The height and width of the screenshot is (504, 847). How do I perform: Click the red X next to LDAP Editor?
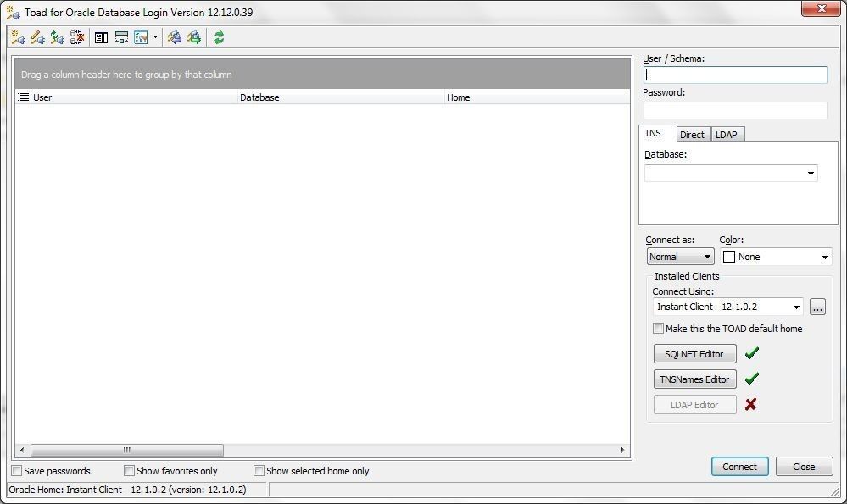[750, 404]
